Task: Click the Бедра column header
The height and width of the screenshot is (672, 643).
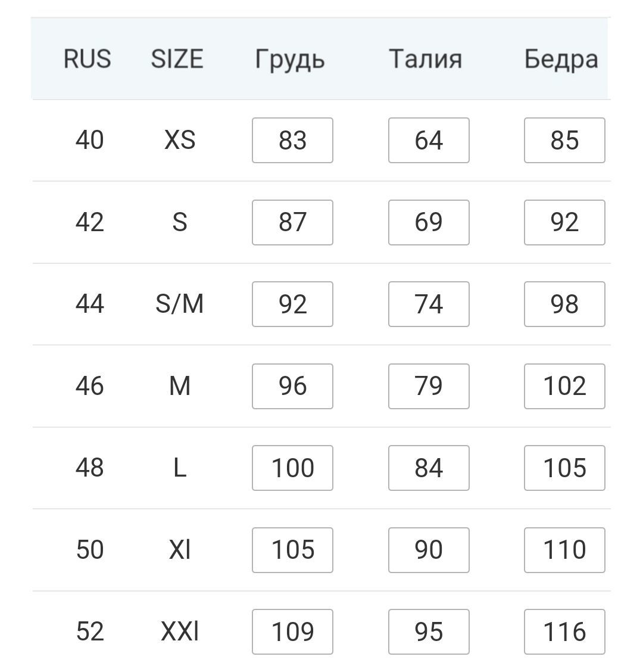Action: coord(561,60)
